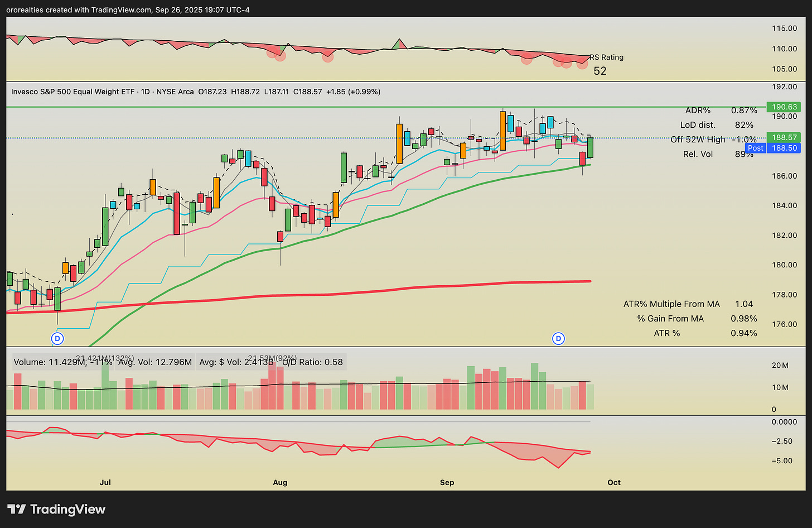
Task: Click the July dividend D marker
Action: pos(57,338)
